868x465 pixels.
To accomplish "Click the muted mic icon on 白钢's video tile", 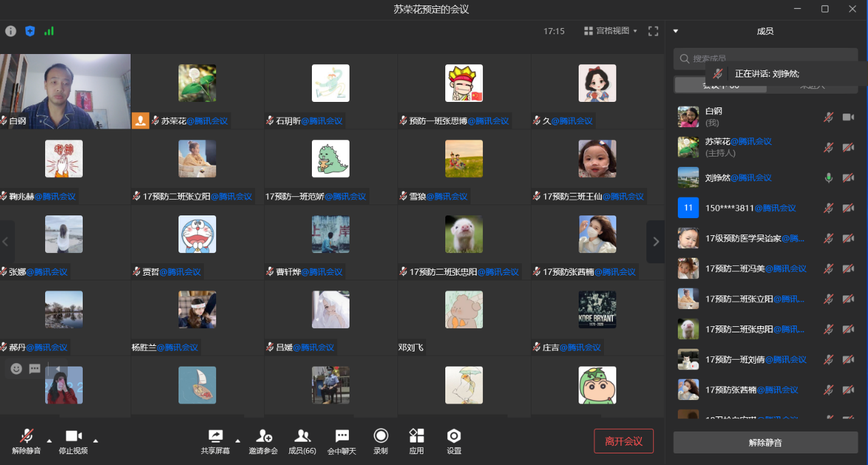I will tap(4, 121).
